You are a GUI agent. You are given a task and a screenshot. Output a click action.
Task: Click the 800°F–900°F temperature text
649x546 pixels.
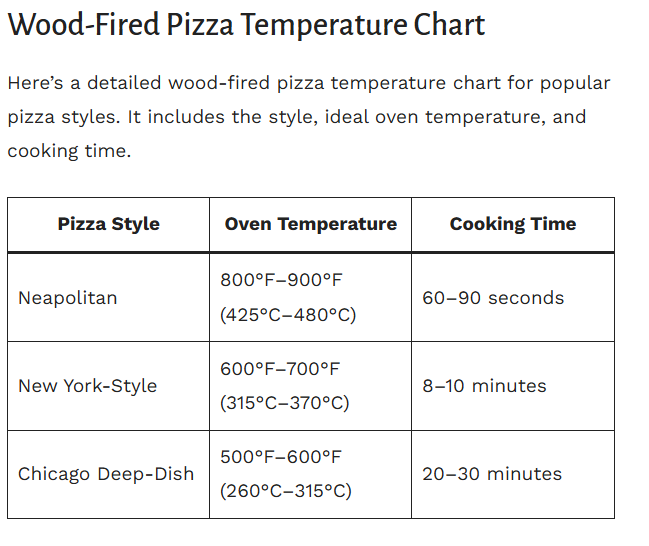281,280
